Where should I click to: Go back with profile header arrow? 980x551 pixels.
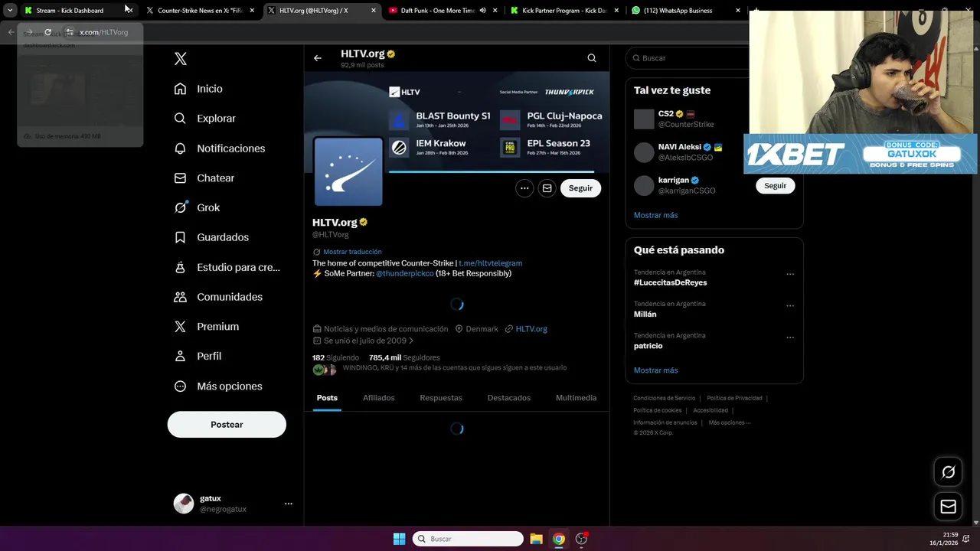tap(317, 58)
